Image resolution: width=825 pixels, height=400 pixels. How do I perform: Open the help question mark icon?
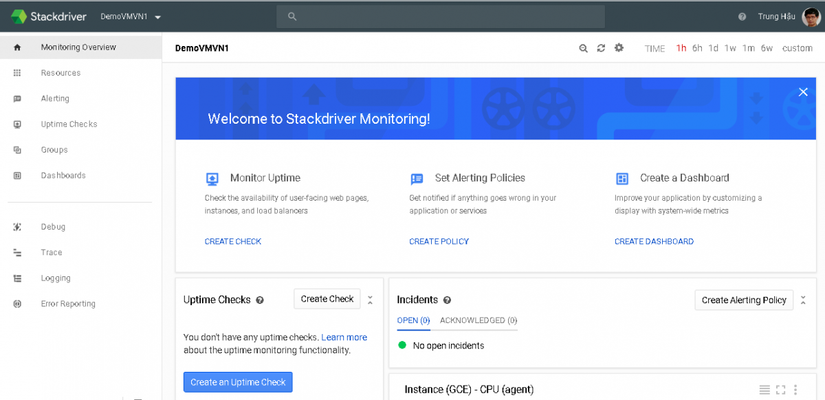[x=742, y=17]
